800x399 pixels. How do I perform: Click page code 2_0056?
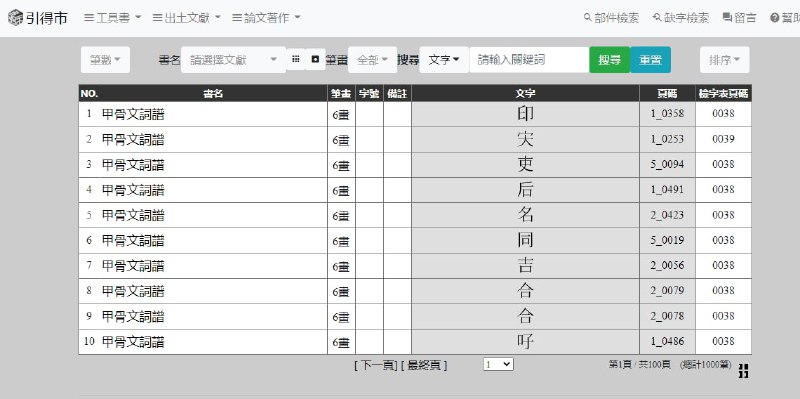[667, 265]
